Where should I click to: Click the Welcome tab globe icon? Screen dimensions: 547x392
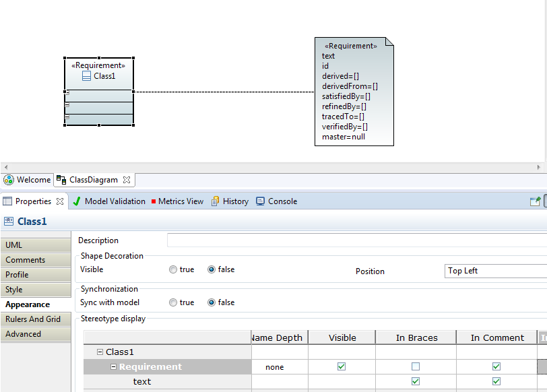coord(9,180)
